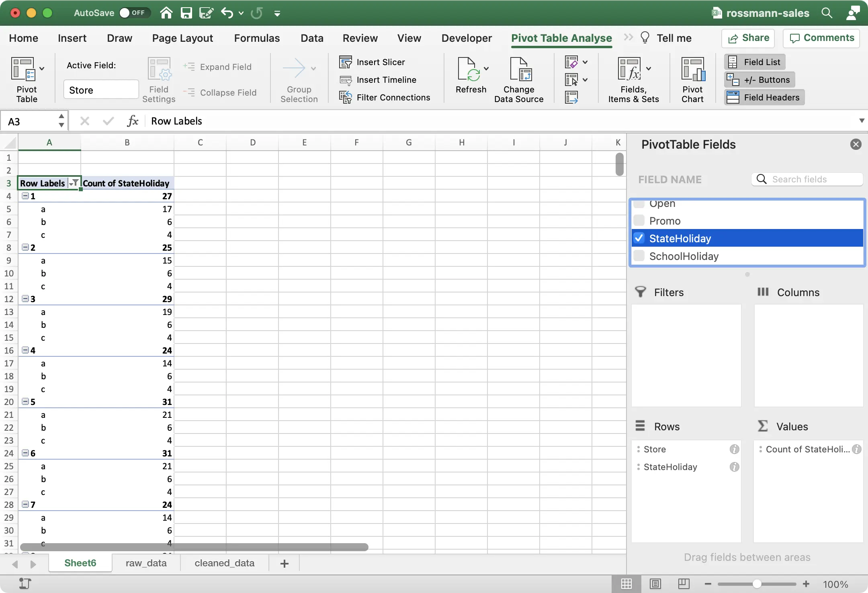Click the Insert Timeline icon

coord(345,80)
